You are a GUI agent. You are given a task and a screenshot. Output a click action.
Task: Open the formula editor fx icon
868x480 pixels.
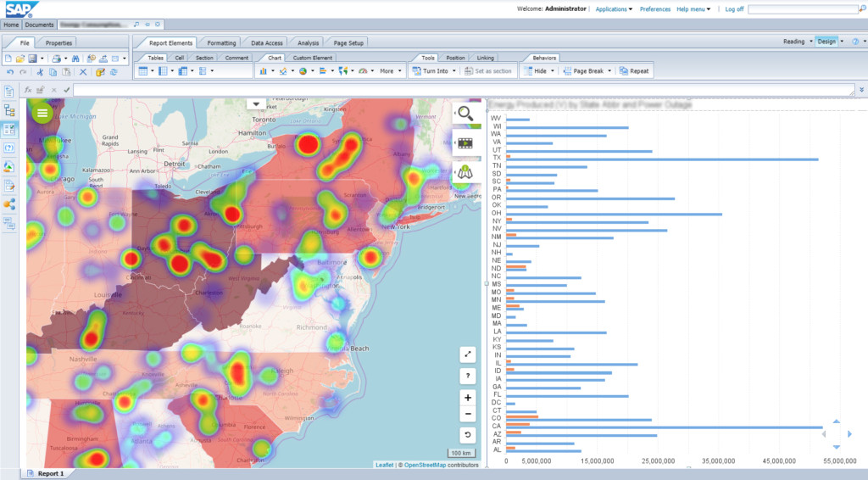click(28, 90)
